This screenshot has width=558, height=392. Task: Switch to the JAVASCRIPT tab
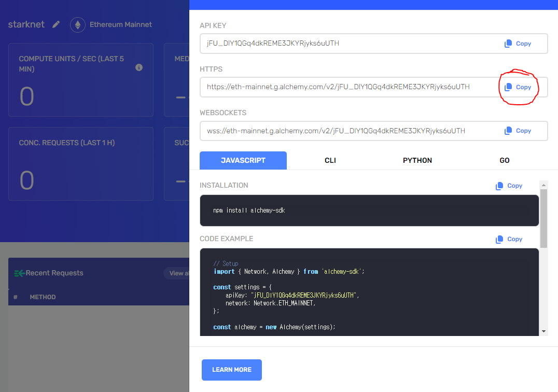[243, 160]
